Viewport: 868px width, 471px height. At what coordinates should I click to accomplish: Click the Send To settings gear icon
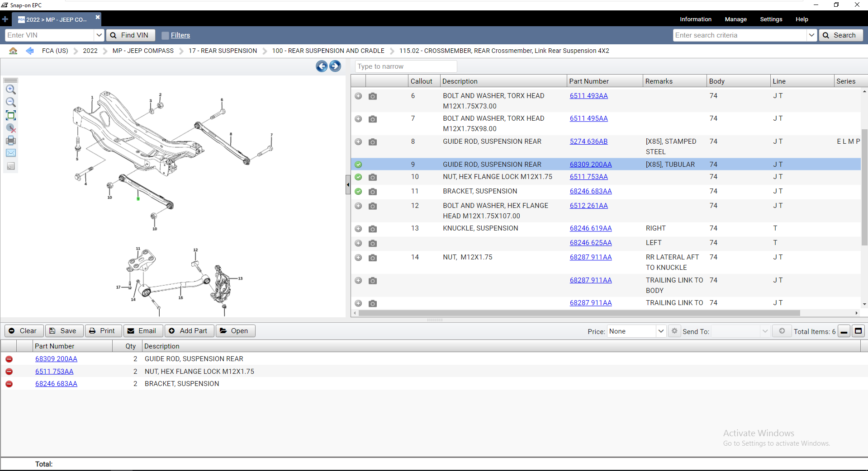(674, 331)
